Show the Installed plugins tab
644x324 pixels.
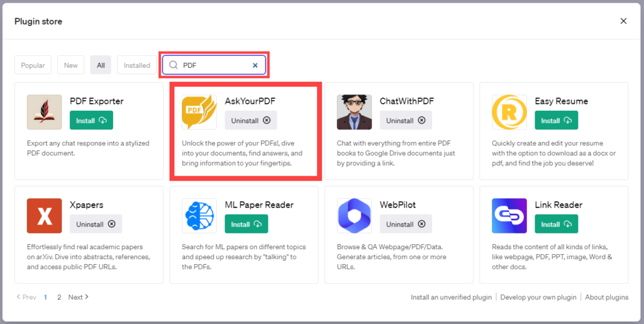(x=136, y=65)
